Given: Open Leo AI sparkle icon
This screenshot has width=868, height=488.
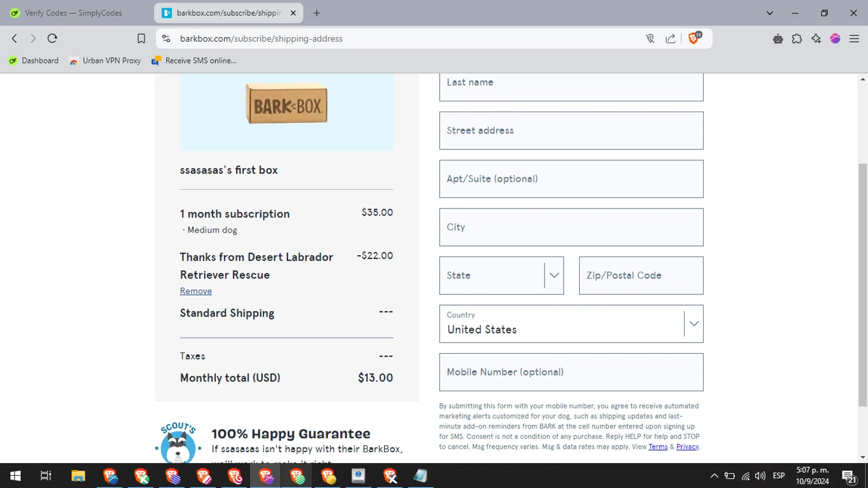Looking at the screenshot, I should click(816, 38).
